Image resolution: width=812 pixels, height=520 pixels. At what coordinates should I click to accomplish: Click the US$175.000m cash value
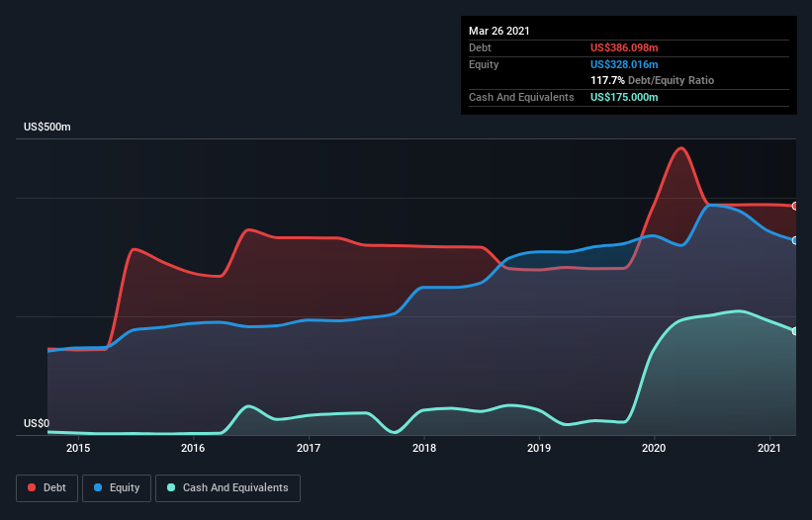pyautogui.click(x=624, y=97)
